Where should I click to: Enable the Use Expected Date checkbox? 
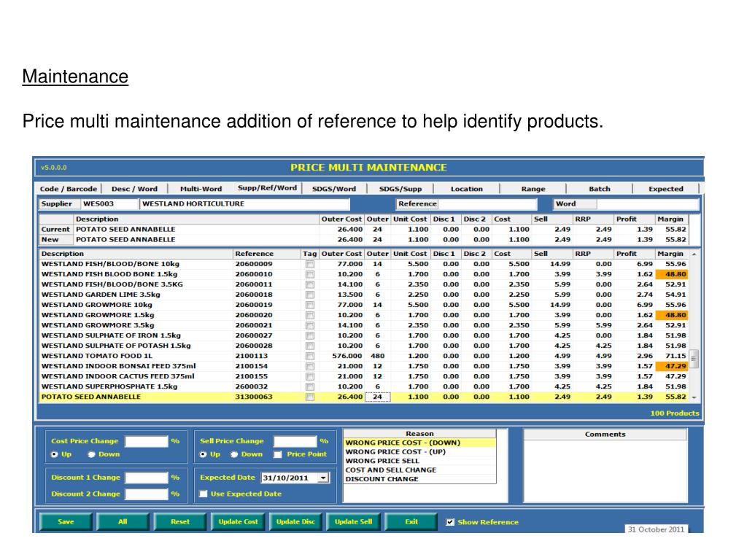pyautogui.click(x=204, y=494)
